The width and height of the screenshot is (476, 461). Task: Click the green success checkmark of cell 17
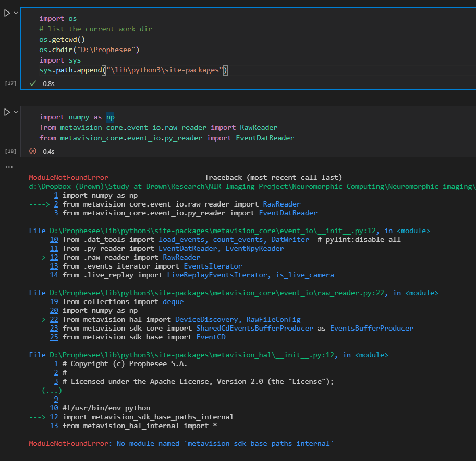pyautogui.click(x=33, y=83)
